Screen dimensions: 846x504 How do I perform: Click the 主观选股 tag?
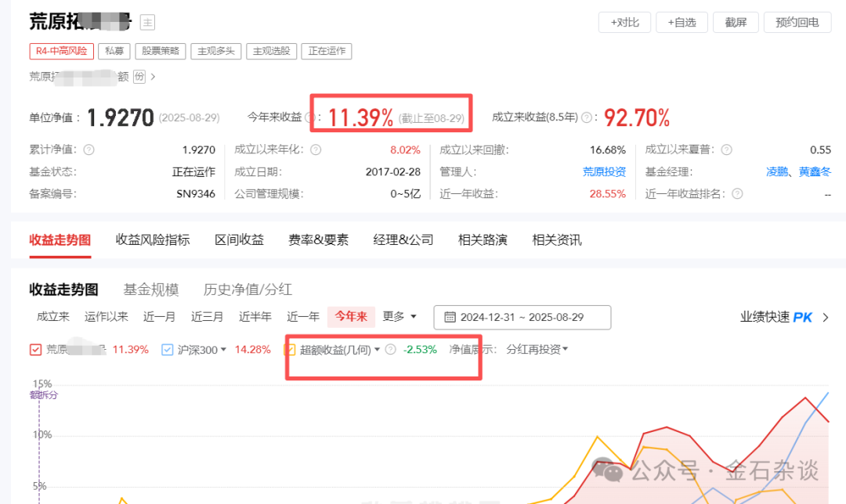(x=271, y=51)
